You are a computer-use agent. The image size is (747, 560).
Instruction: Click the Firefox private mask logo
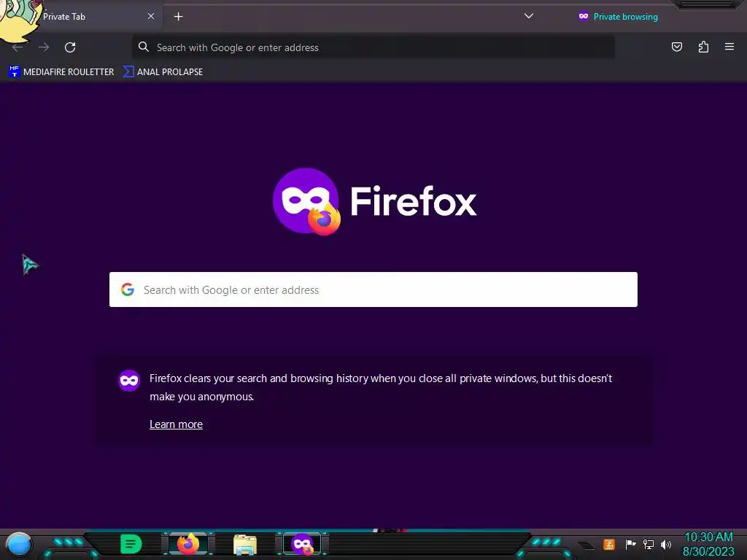[306, 201]
